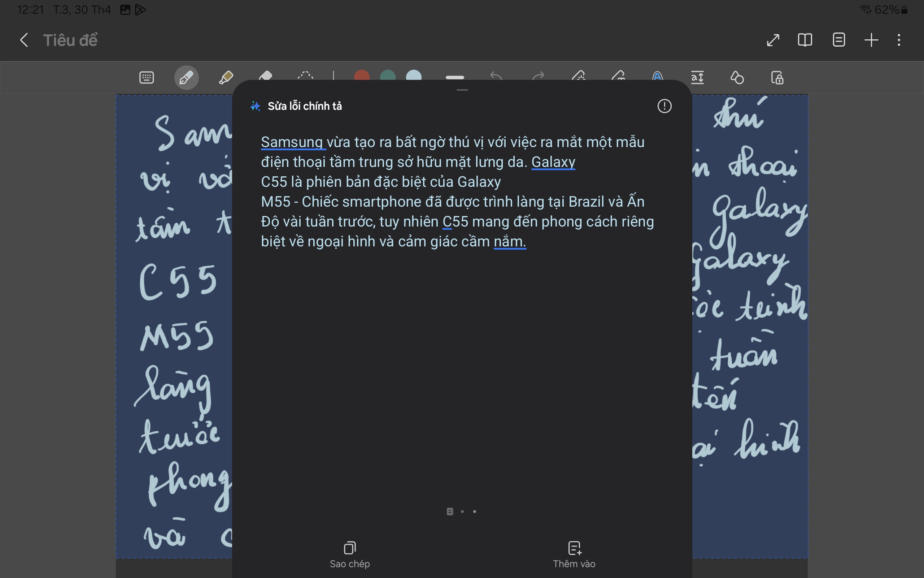Open the text size alignment tool
Viewport: 924px width, 578px height.
click(698, 78)
